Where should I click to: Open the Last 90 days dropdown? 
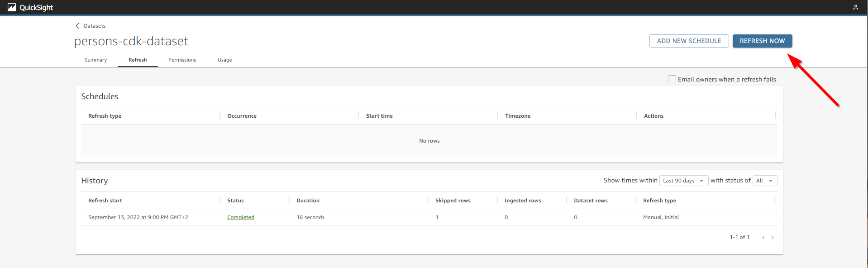683,181
